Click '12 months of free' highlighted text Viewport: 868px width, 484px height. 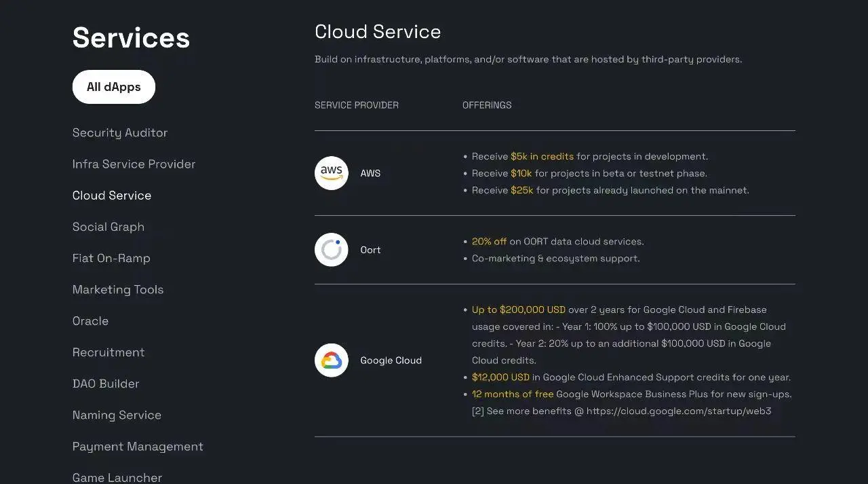[x=513, y=394]
